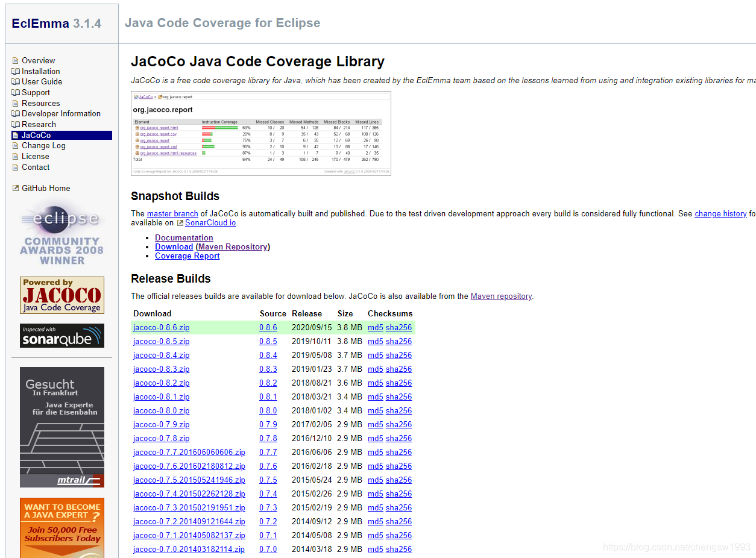Download jacoco-0.8.3.zip
This screenshot has width=756, height=558.
[x=161, y=369]
